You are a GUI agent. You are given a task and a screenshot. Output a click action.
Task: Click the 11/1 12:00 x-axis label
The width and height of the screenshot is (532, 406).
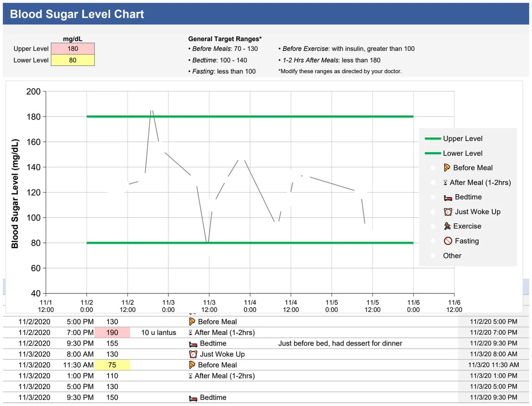tap(46, 306)
